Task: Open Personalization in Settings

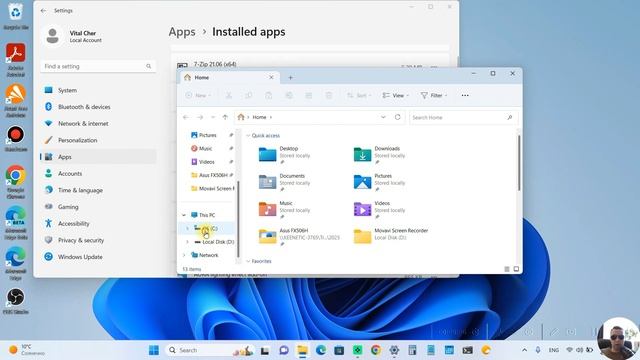Action: (98, 140)
